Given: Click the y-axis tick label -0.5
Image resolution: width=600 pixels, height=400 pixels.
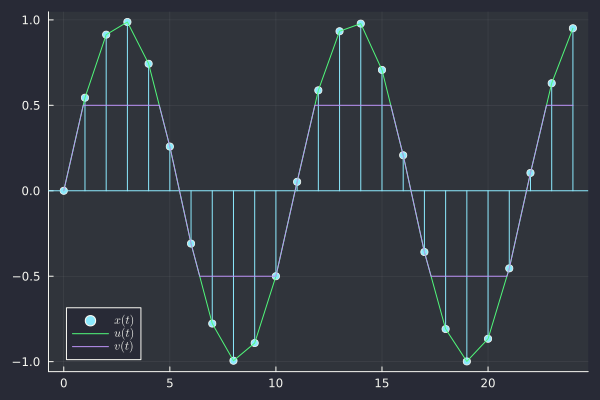Looking at the screenshot, I should pos(28,276).
